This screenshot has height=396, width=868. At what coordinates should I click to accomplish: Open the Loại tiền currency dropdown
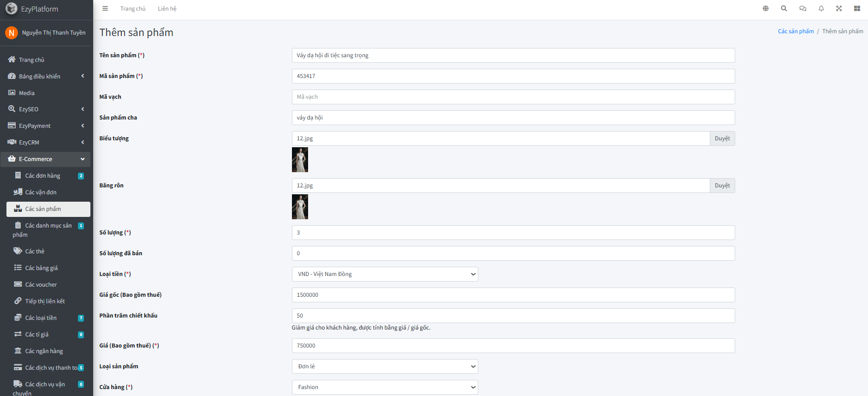[x=385, y=274]
